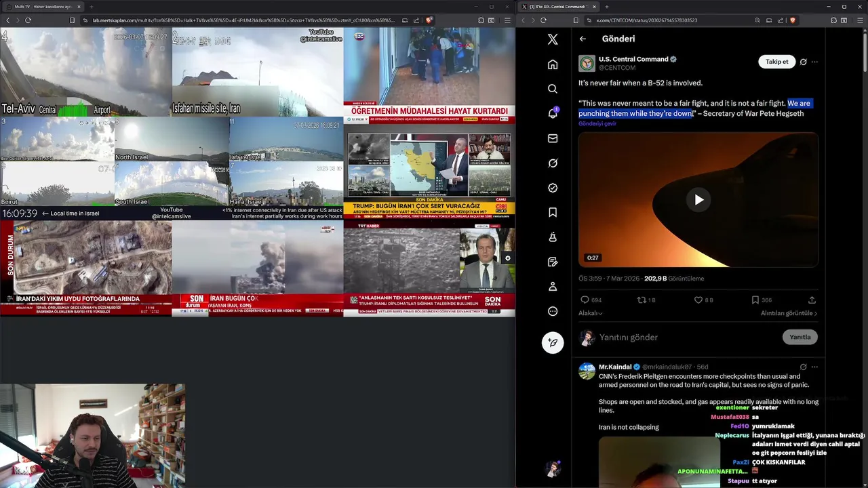Select the Isfahan missile site camera stream
Image resolution: width=868 pixels, height=488 pixels.
point(257,72)
